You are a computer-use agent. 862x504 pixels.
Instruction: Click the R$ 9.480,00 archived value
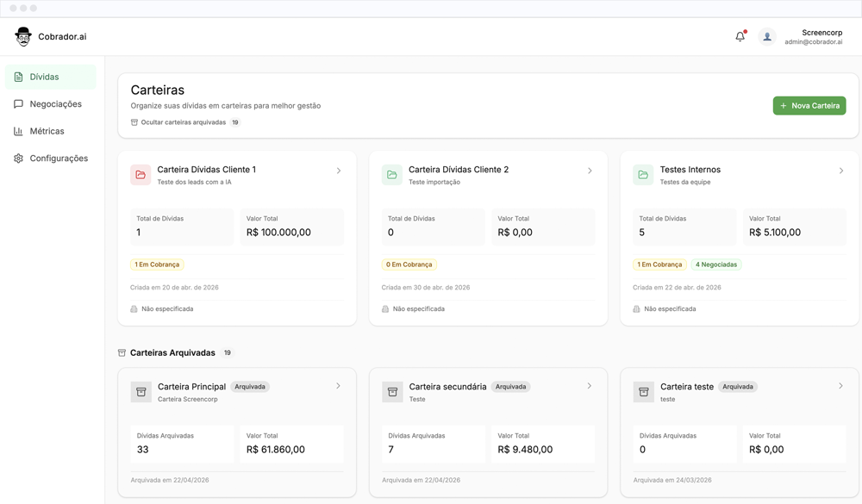pos(525,450)
